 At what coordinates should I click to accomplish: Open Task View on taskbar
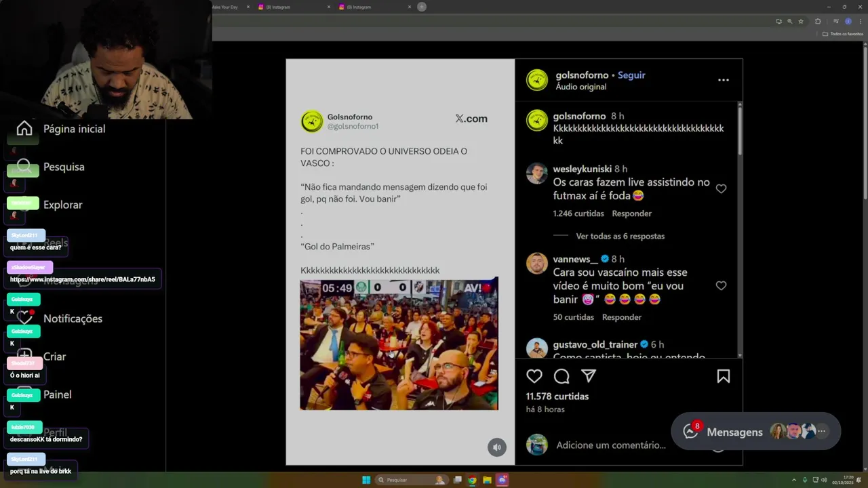coord(458,480)
